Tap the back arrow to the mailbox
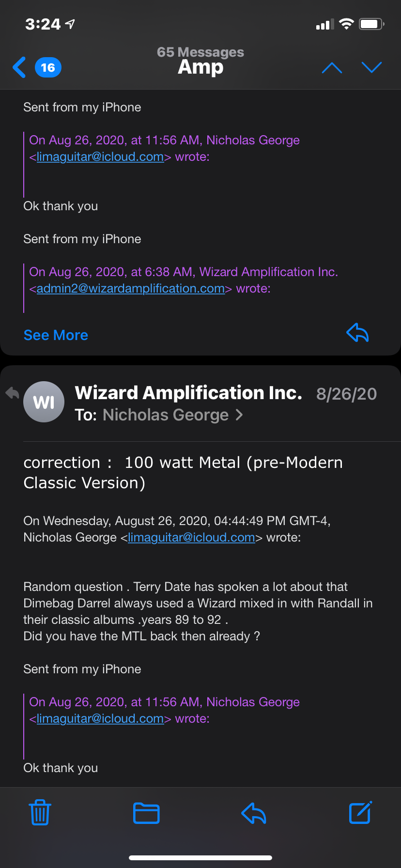Viewport: 401px width, 868px height. pos(19,67)
